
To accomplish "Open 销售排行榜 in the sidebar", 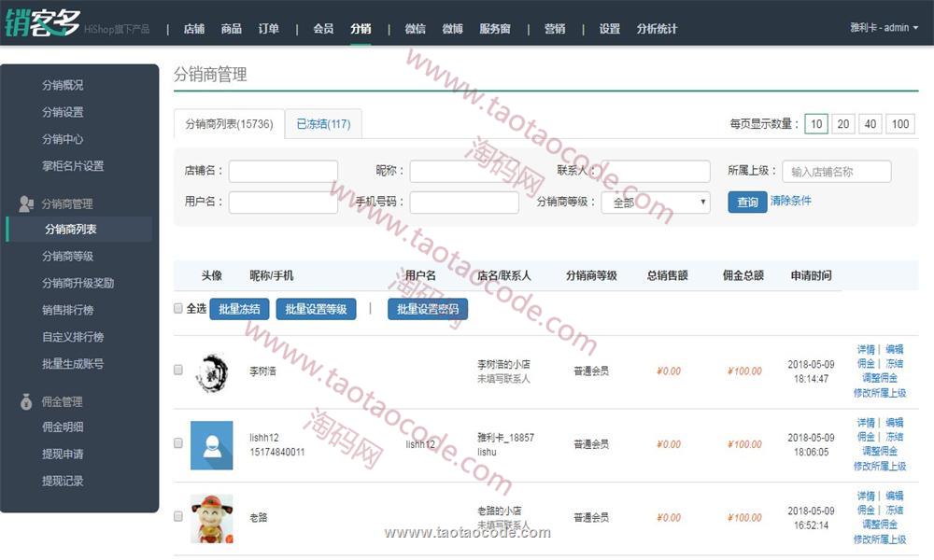I will [68, 310].
